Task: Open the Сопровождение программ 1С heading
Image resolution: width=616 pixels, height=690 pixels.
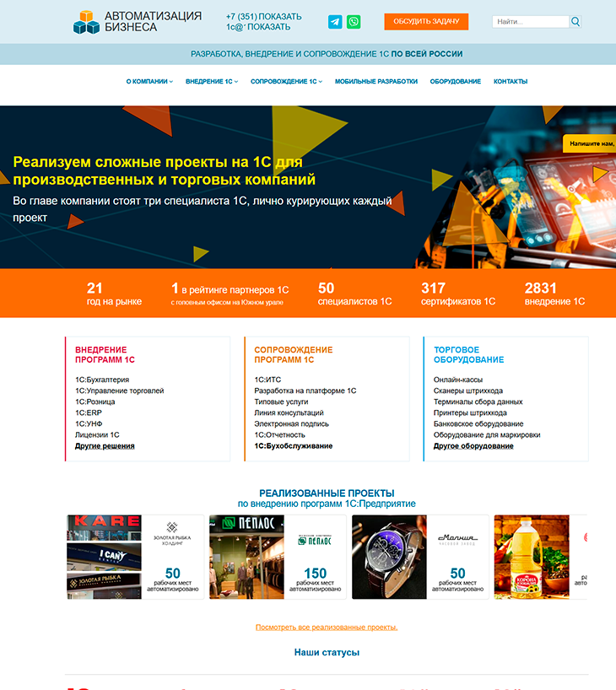Action: pyautogui.click(x=294, y=354)
